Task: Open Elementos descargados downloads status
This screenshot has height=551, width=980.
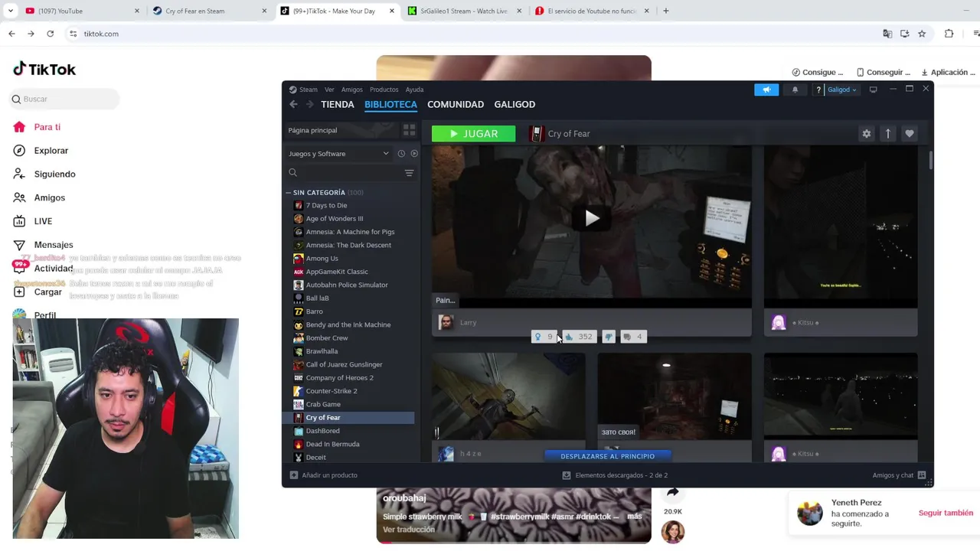Action: tap(615, 475)
